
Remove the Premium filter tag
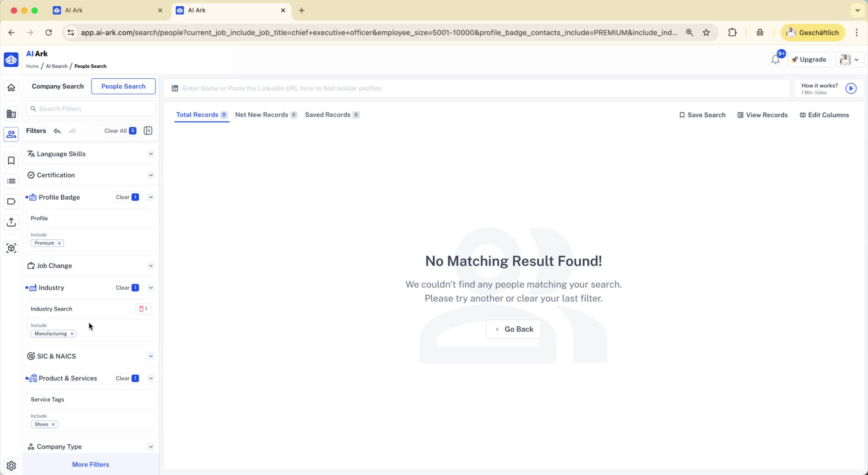(x=59, y=243)
